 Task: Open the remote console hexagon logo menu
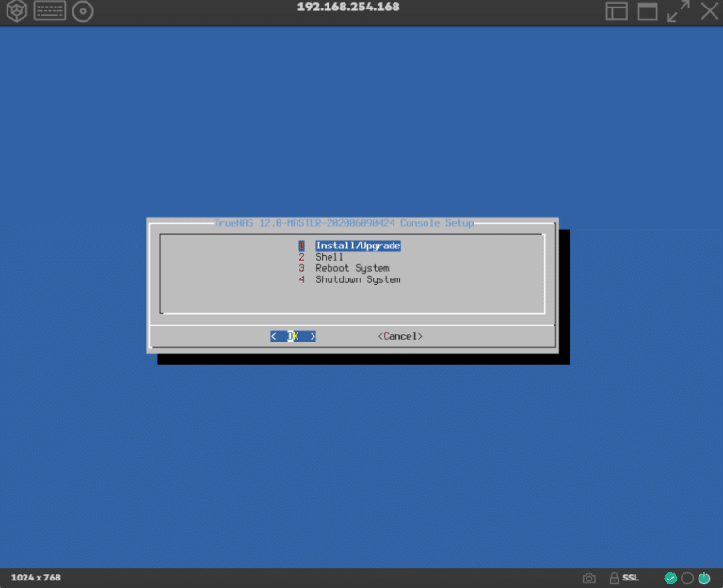pyautogui.click(x=17, y=10)
